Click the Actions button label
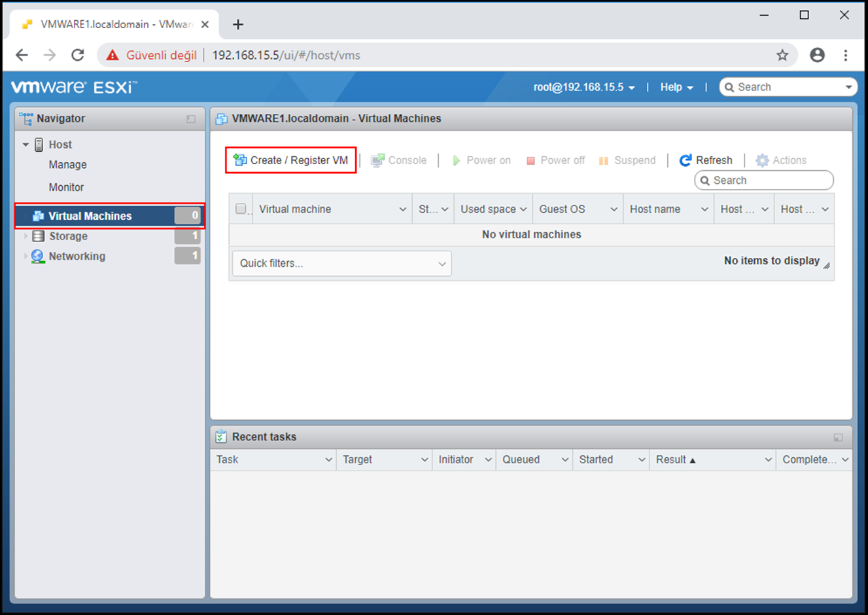This screenshot has width=868, height=615. pos(790,160)
